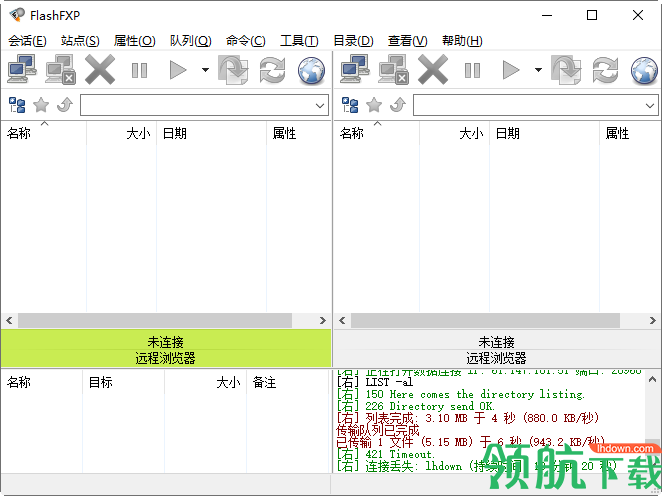The height and width of the screenshot is (496, 662).
Task: Click the left pane Abort X icon
Action: 100,70
